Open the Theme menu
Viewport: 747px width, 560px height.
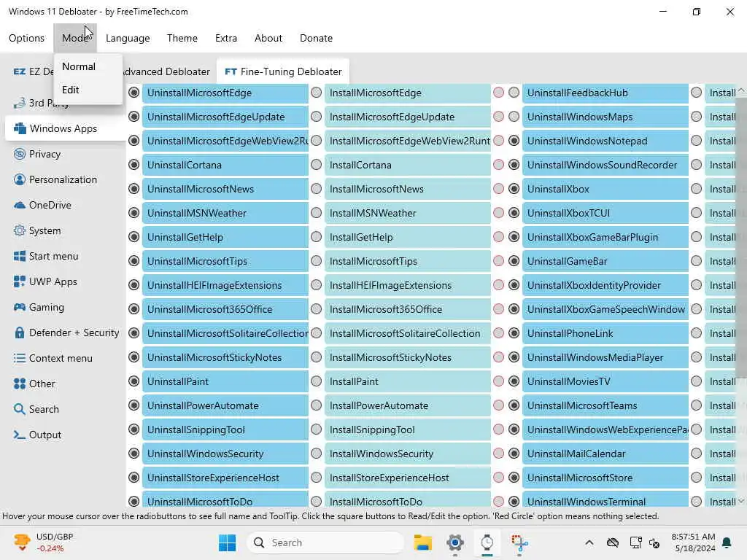(x=182, y=38)
